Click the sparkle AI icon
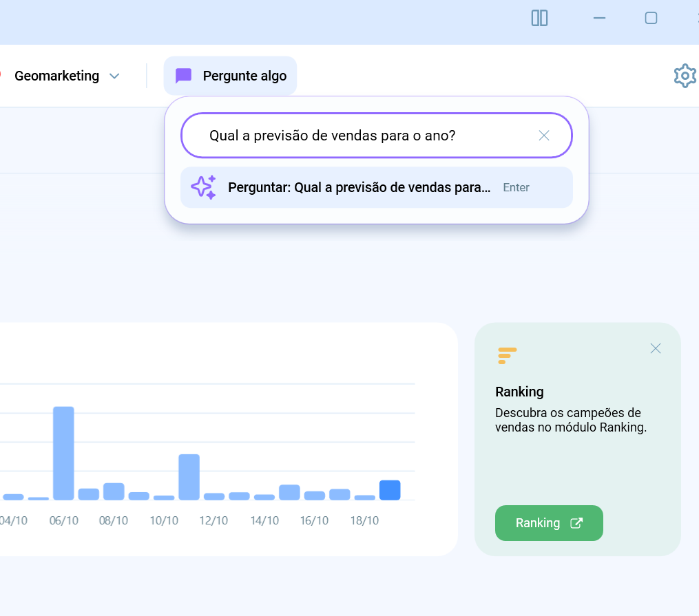Viewport: 699px width, 616px height. 203,187
